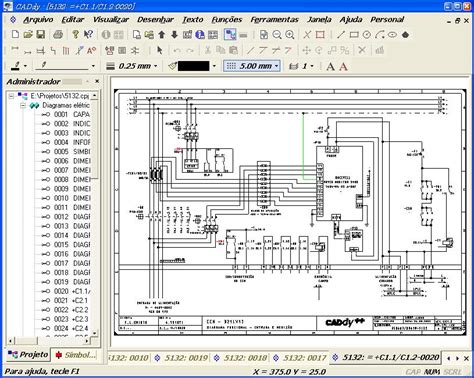This screenshot has height=378, width=474.
Task: Open the layer 1 dropdown arrow
Action: pyautogui.click(x=312, y=66)
